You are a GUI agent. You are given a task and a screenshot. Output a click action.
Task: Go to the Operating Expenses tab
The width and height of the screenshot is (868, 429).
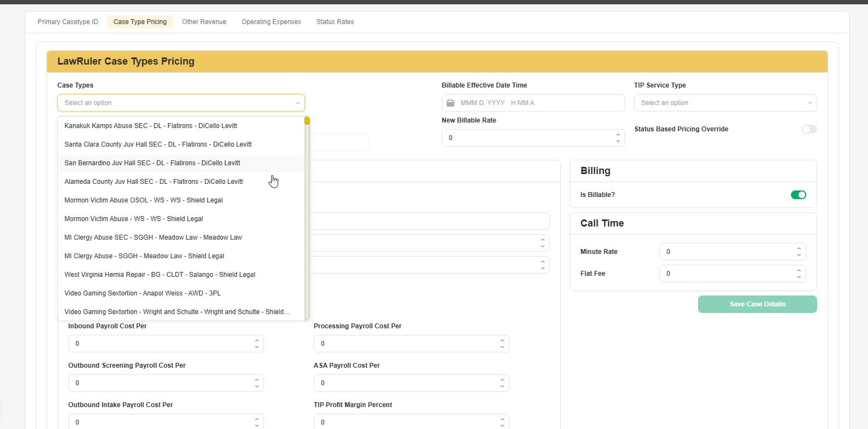point(271,22)
